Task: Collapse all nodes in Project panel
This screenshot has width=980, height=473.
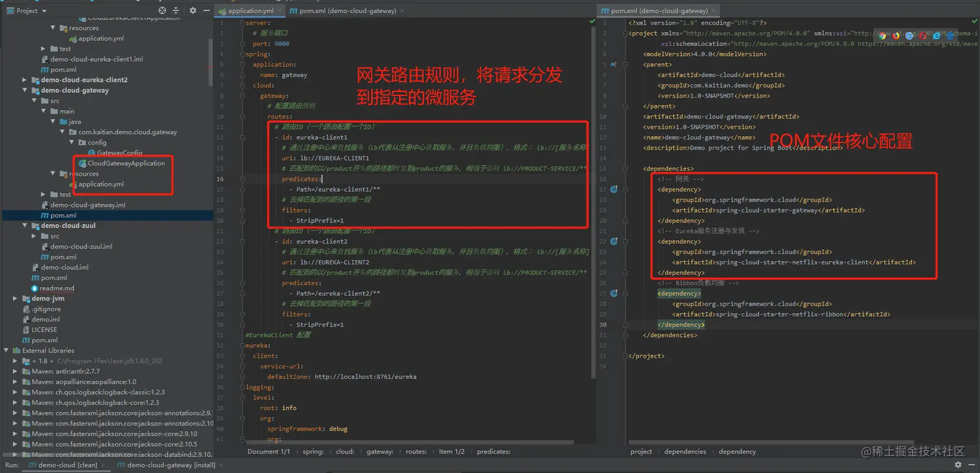Action: pyautogui.click(x=176, y=10)
